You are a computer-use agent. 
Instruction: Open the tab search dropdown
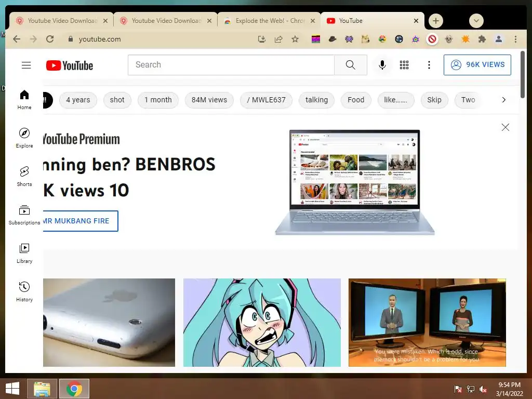[x=476, y=21]
